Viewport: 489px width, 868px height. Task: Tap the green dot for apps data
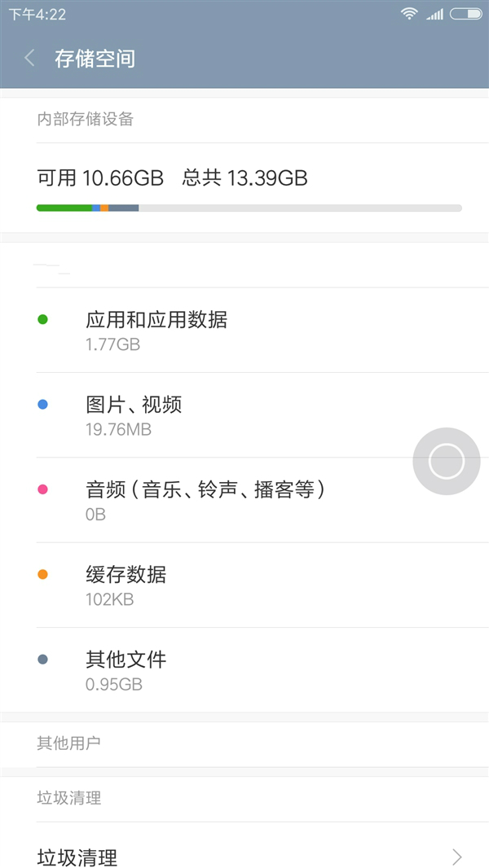click(x=42, y=319)
